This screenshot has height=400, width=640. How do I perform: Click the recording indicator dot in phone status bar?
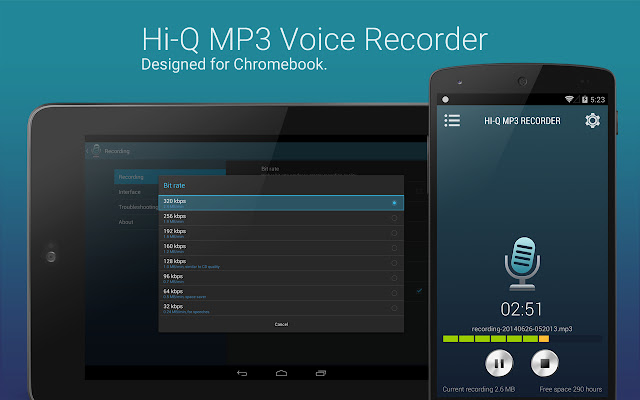445,99
